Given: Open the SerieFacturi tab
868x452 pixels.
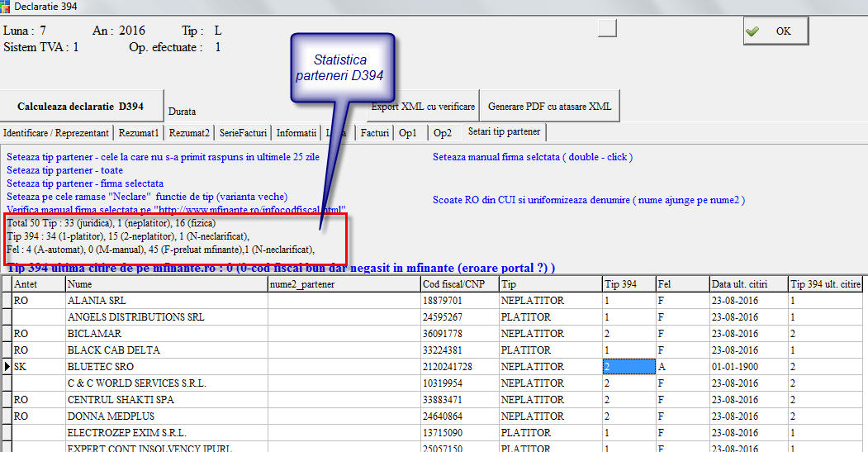Looking at the screenshot, I should coord(243,132).
